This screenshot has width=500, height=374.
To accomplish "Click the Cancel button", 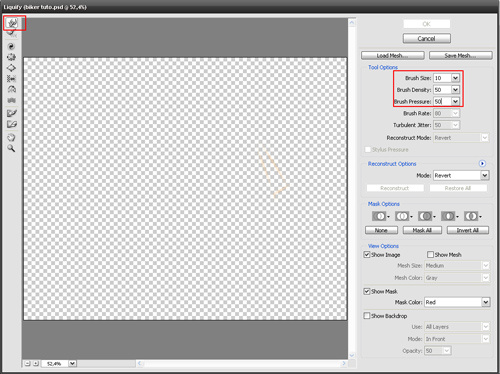I will (427, 38).
